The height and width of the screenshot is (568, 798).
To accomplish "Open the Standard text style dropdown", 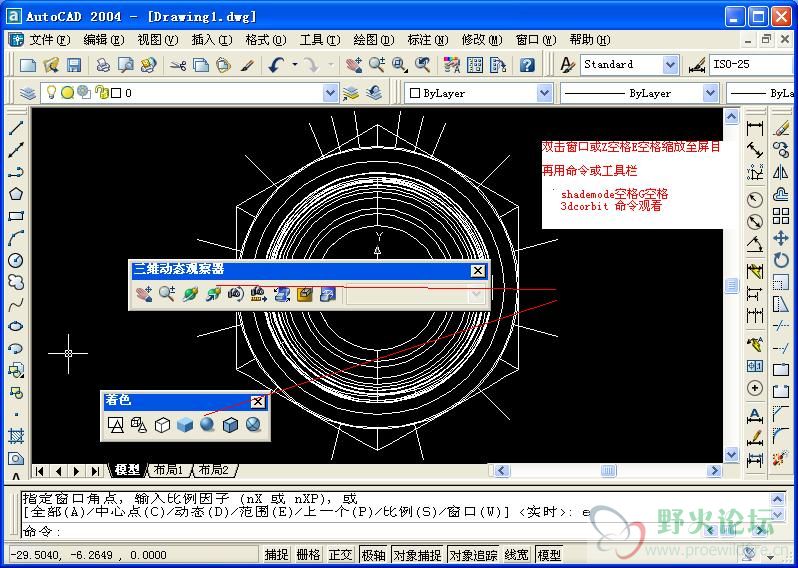I will (670, 65).
